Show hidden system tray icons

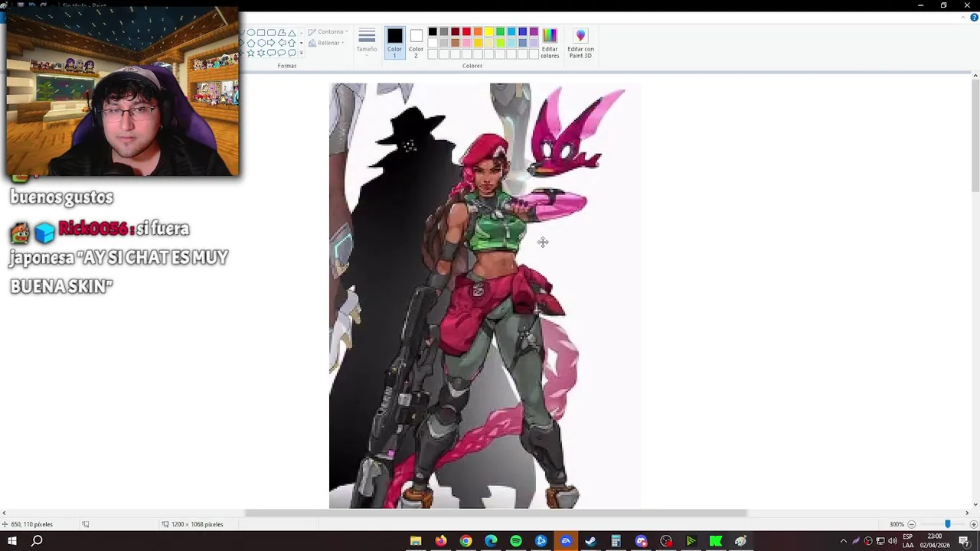tap(844, 541)
